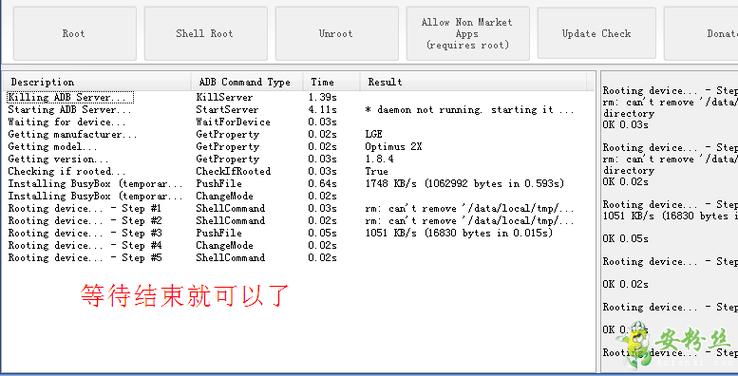Click the daemon not running result
This screenshot has height=376, width=738.
469,110
